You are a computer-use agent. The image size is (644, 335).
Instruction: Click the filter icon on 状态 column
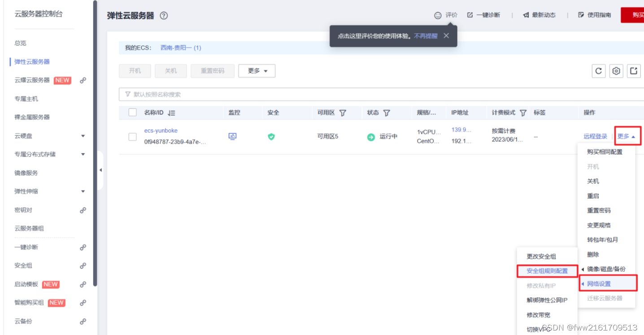point(387,113)
